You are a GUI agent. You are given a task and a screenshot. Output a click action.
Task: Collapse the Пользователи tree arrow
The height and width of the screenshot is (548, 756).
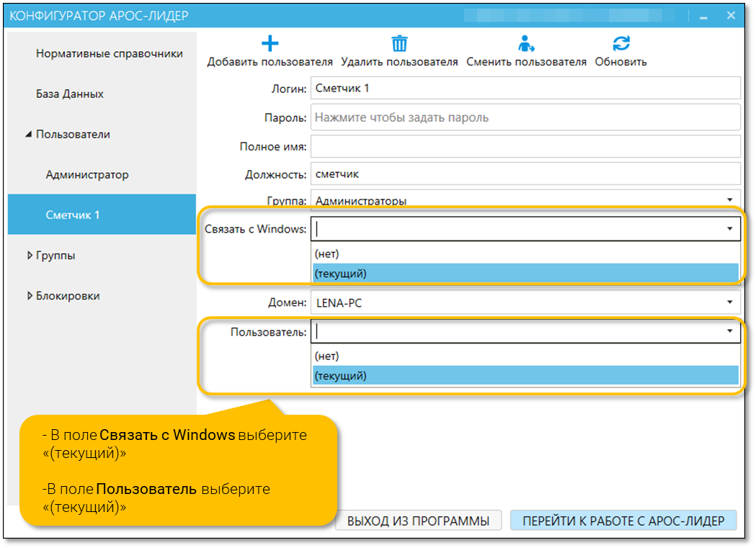click(28, 135)
